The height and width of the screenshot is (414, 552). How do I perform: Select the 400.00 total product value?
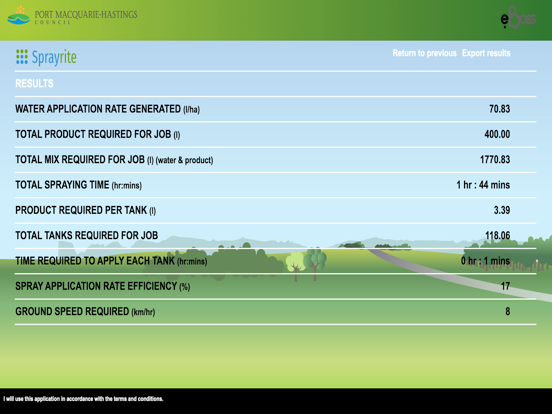click(x=497, y=134)
